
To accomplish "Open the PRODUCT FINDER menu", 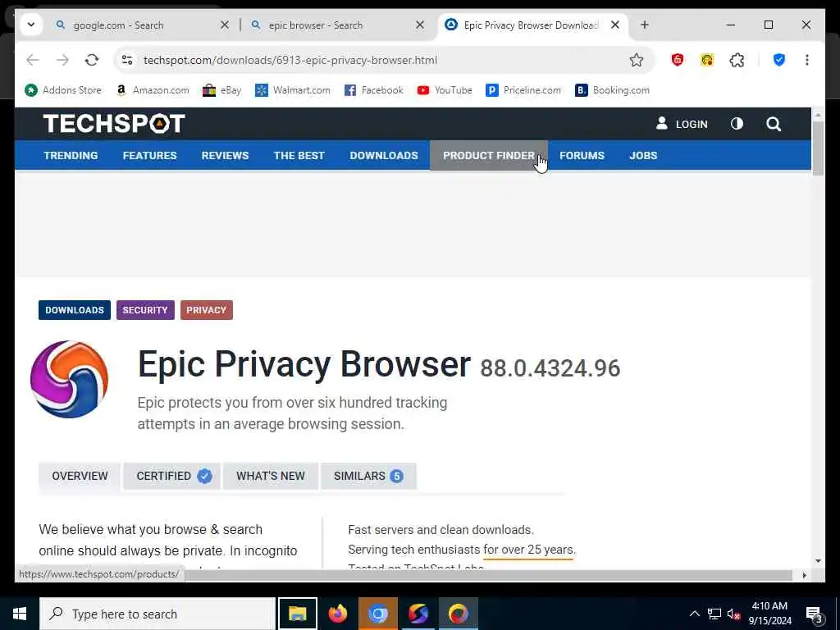I will (489, 155).
